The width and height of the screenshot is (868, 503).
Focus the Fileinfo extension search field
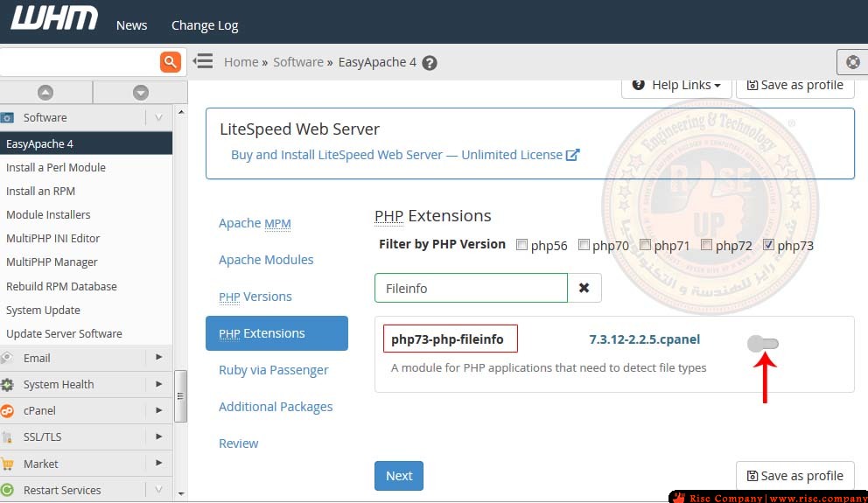471,288
